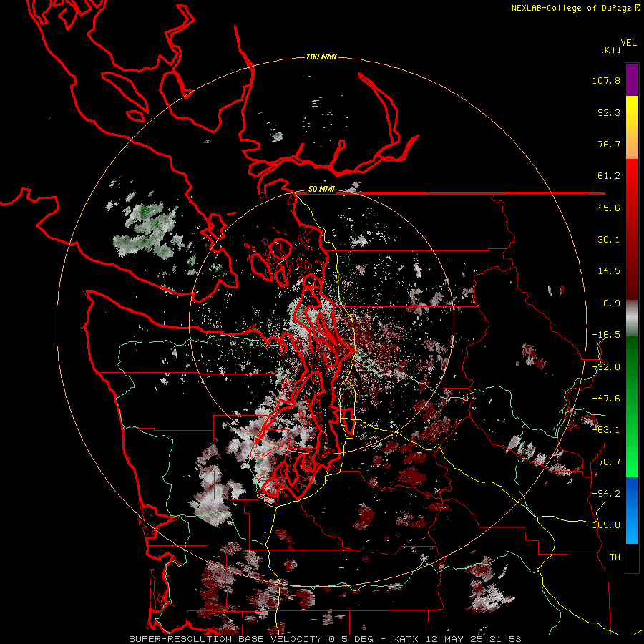Click the -63.1 velocity scale value
644x644 pixels.
tap(606, 430)
